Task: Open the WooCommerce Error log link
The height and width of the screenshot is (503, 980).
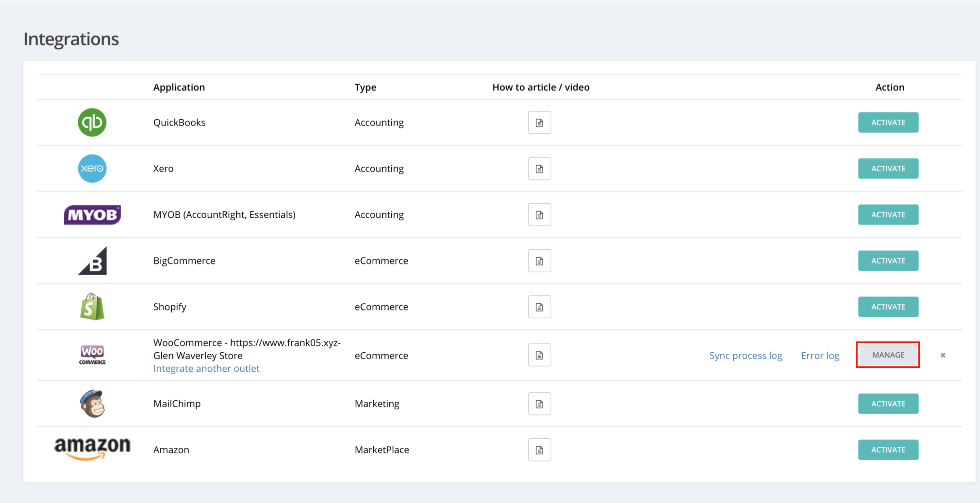Action: pyautogui.click(x=820, y=355)
